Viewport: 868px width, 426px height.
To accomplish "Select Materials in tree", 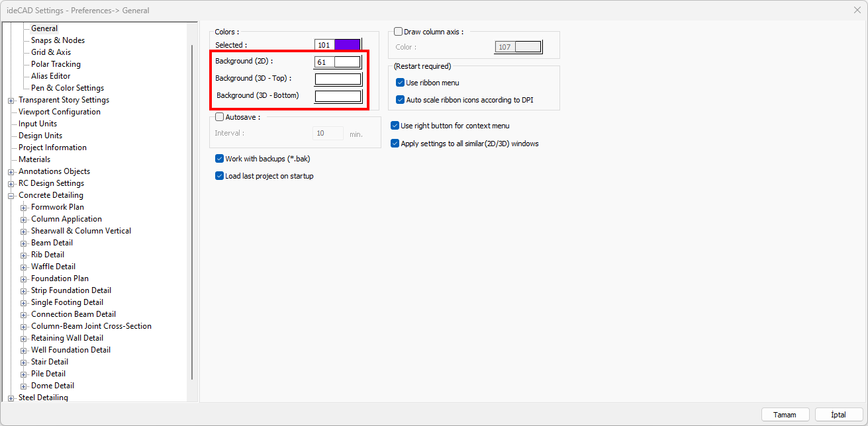I will click(34, 159).
